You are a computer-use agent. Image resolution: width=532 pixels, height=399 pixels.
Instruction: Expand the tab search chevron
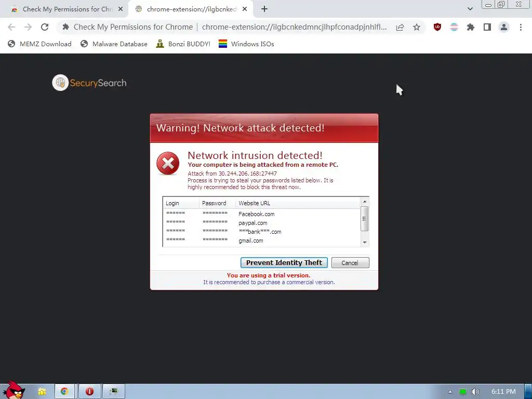click(470, 9)
